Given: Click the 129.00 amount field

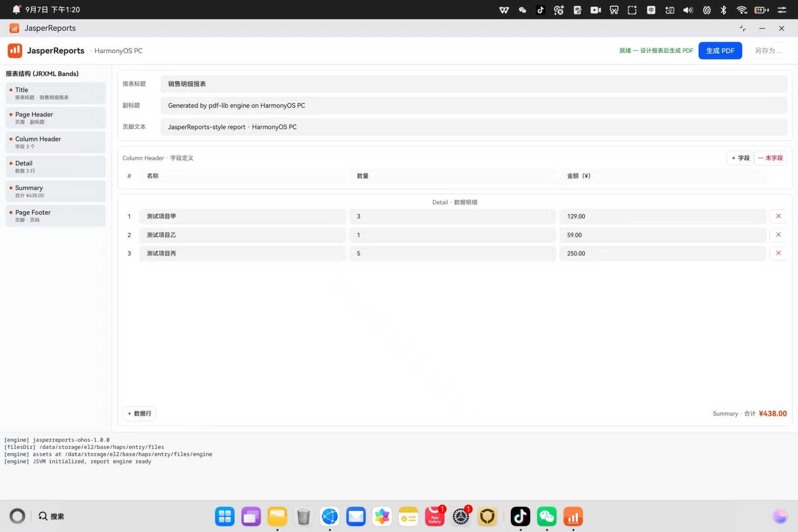Looking at the screenshot, I should pos(663,216).
